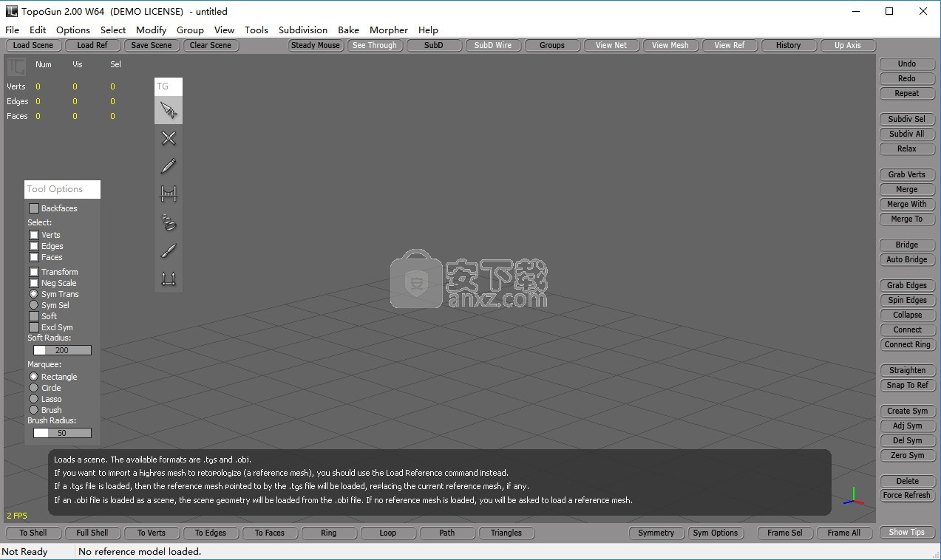Open the Options menu
Viewport: 941px width, 560px height.
(x=73, y=30)
